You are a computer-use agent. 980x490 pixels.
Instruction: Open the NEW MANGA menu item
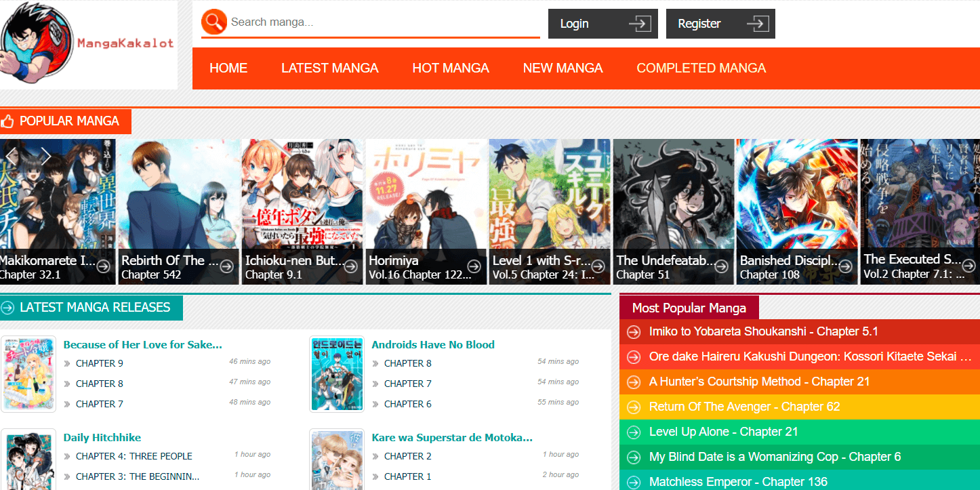click(x=563, y=68)
